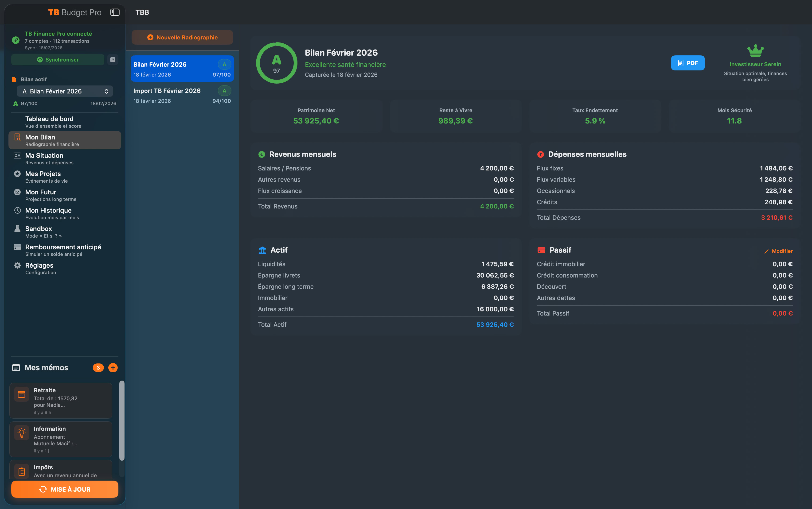Open the Retraite memo card
Screen dimensions: 812x509
(x=61, y=401)
